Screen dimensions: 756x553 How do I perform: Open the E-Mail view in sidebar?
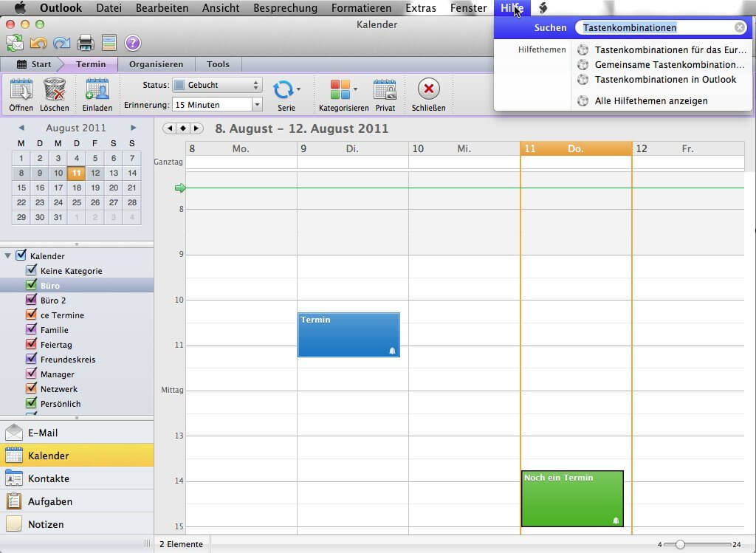pos(77,433)
